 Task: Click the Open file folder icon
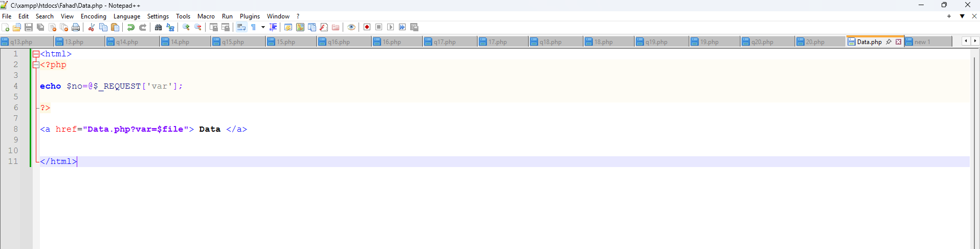tap(17, 27)
